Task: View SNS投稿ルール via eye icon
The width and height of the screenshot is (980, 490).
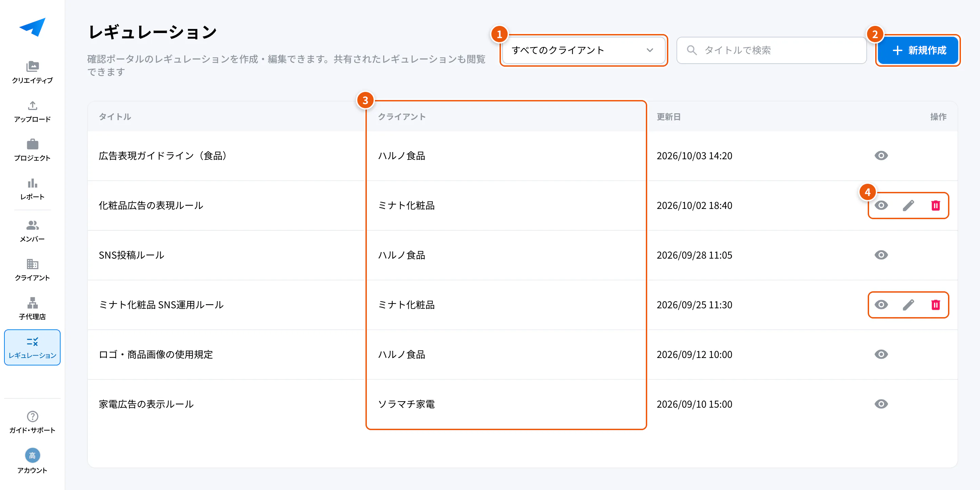Action: click(x=881, y=255)
